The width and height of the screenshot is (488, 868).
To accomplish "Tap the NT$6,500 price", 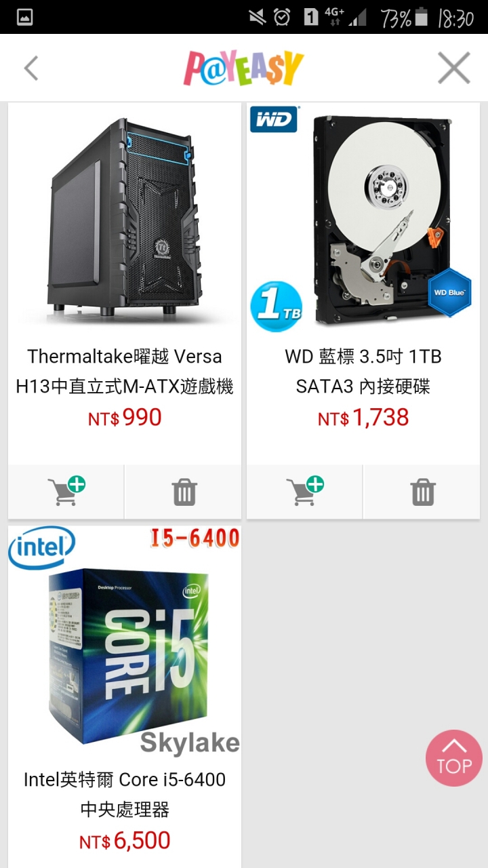I will [125, 841].
